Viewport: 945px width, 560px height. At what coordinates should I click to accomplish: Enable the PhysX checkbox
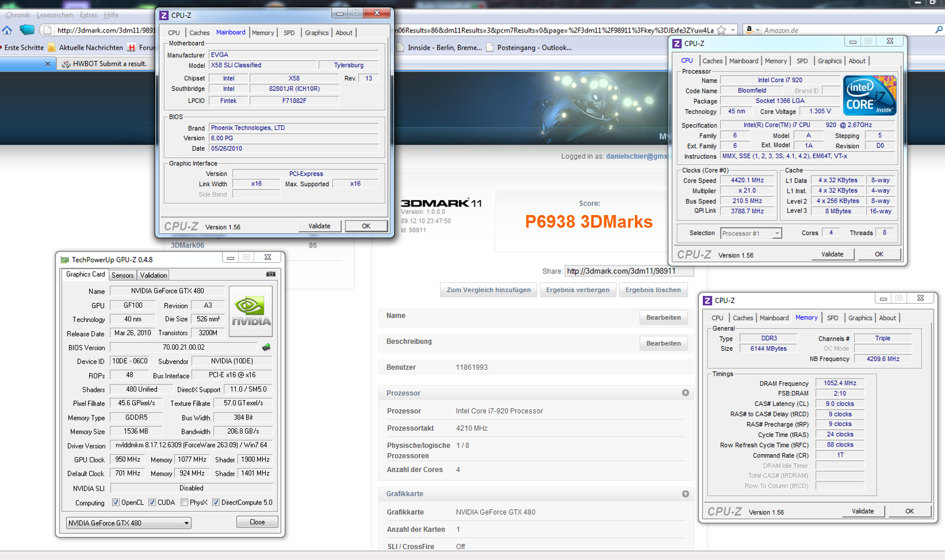185,503
